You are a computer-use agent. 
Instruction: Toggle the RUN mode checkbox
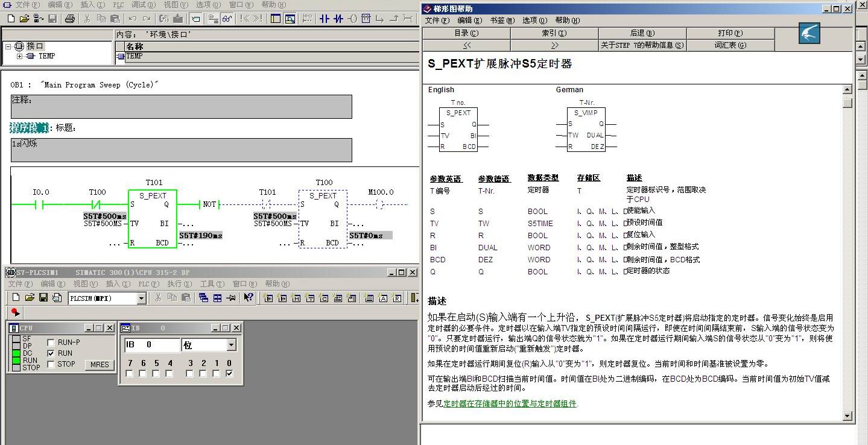pos(51,353)
